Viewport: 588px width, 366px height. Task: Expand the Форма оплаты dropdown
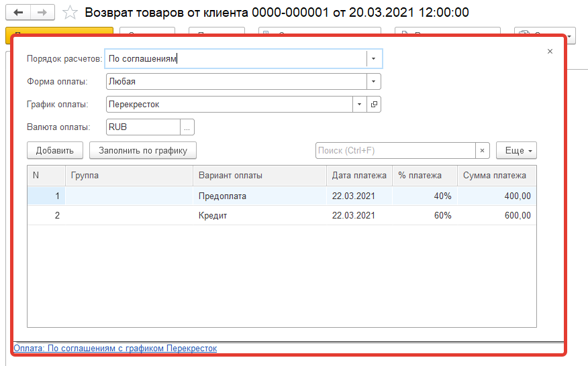click(x=373, y=82)
